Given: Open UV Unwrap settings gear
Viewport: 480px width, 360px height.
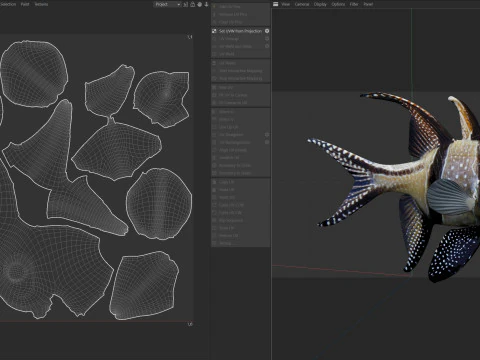Looking at the screenshot, I should (x=267, y=39).
